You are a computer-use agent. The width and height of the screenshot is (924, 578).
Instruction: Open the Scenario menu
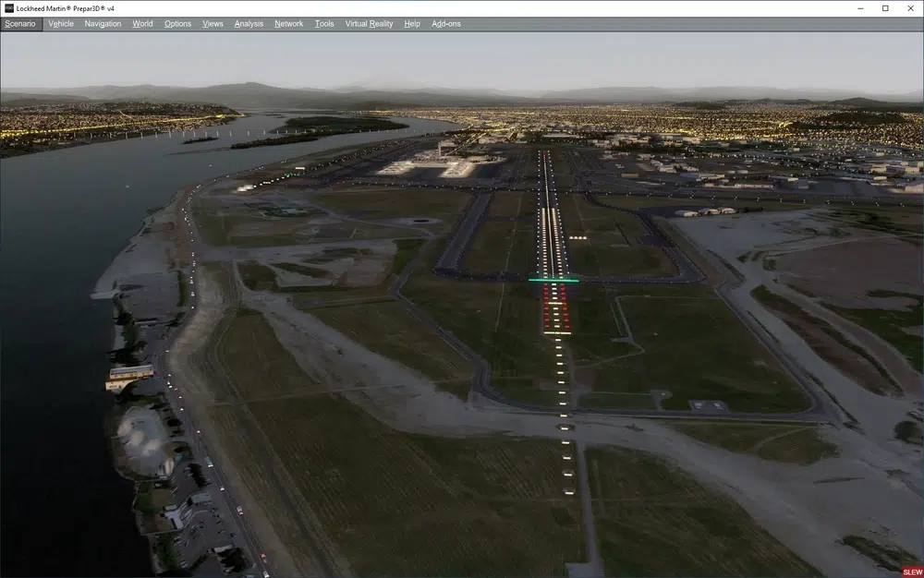20,24
